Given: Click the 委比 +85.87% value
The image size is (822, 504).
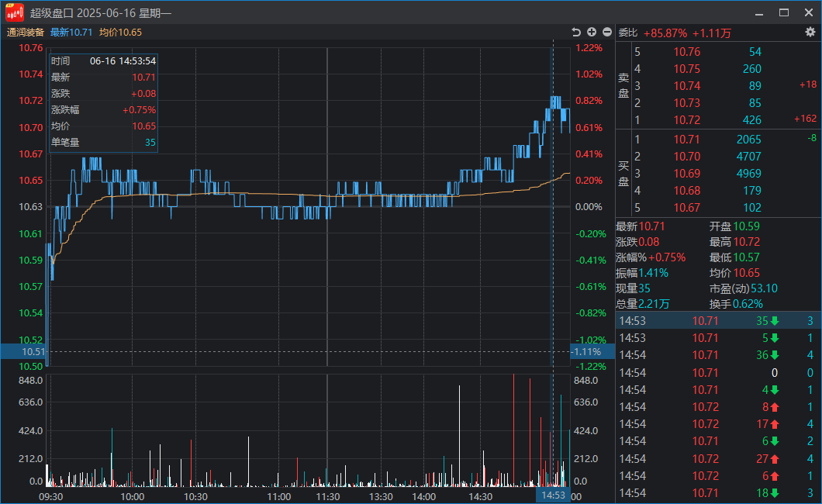Looking at the screenshot, I should (x=665, y=33).
